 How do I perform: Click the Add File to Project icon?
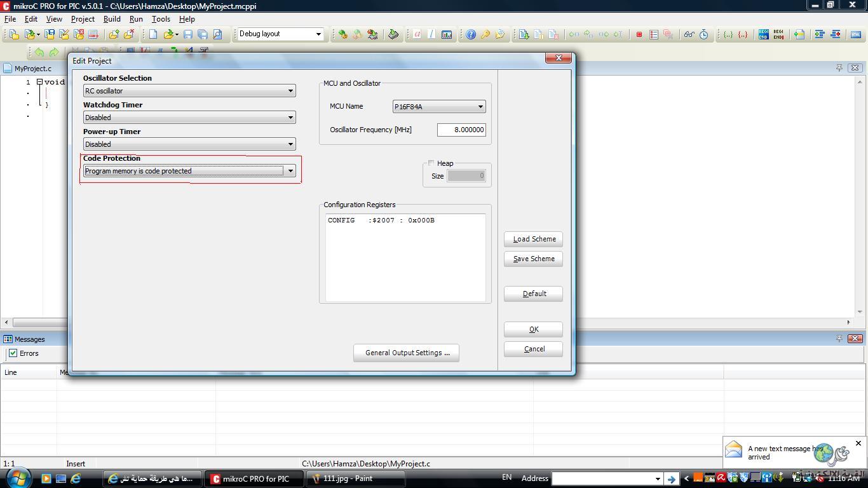[x=114, y=34]
